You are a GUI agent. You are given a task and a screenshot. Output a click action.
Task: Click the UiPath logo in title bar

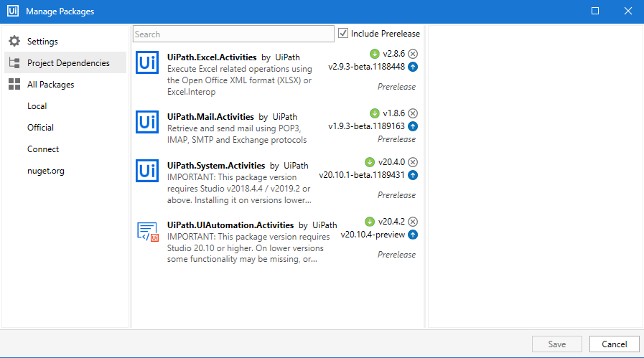click(x=13, y=11)
